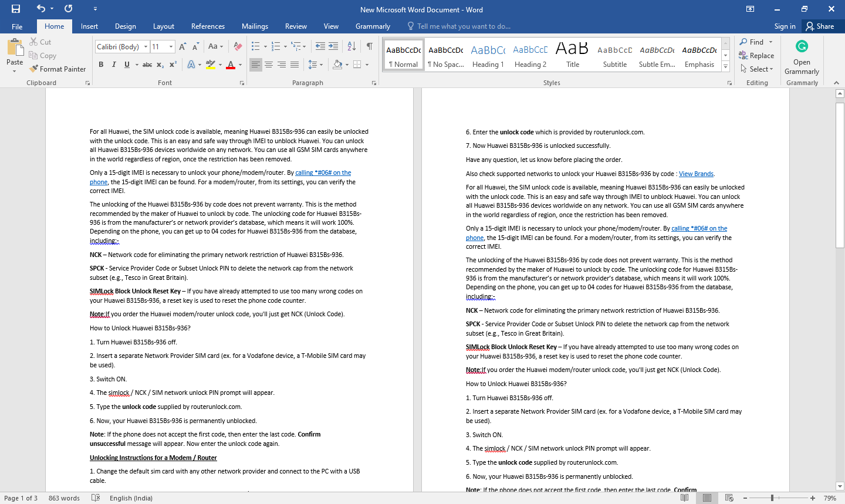Click the 79% zoom level
Viewport: 845px width, 504px height.
tap(830, 498)
